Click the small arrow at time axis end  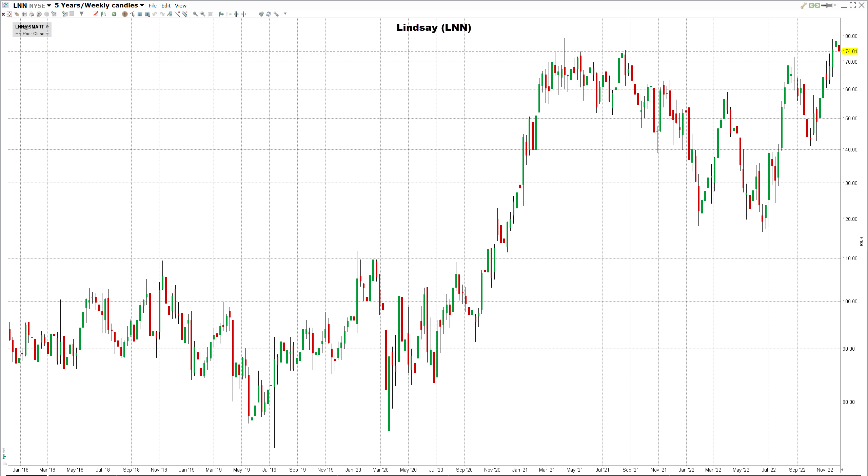(842, 470)
